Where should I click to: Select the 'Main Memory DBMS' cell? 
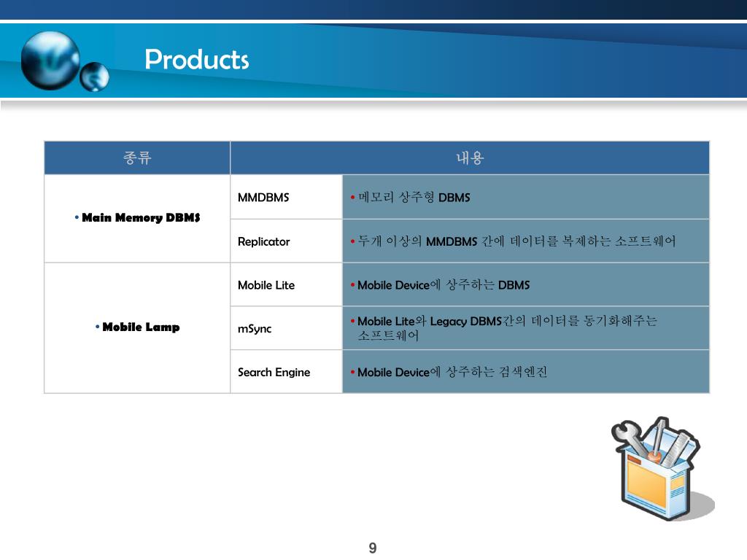click(137, 218)
